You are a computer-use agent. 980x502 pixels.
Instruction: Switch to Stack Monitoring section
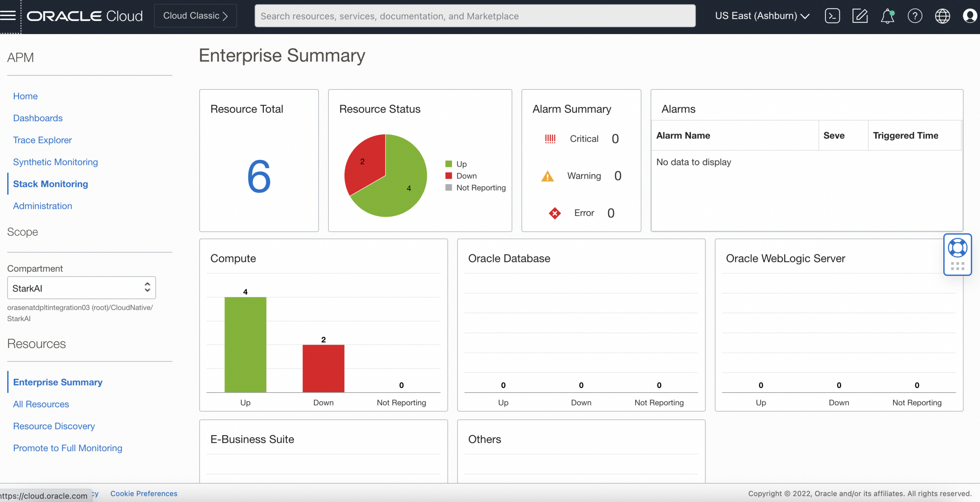coord(50,184)
